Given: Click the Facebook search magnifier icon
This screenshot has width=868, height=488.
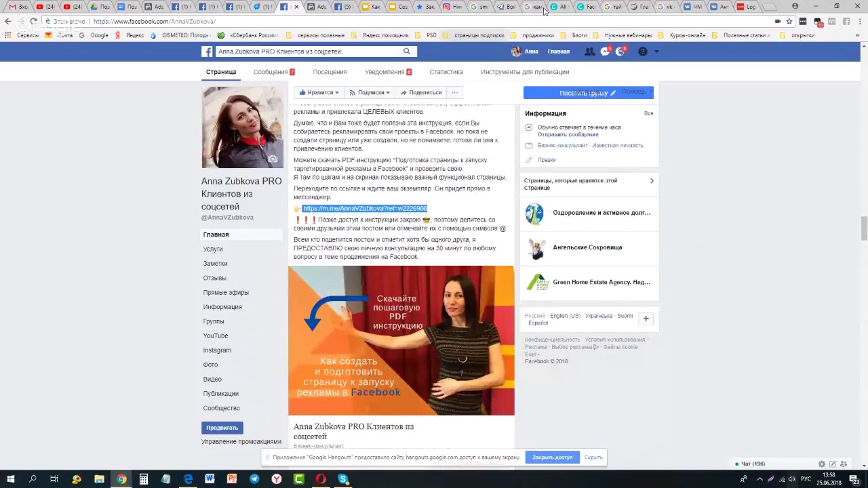Looking at the screenshot, I should click(x=407, y=52).
